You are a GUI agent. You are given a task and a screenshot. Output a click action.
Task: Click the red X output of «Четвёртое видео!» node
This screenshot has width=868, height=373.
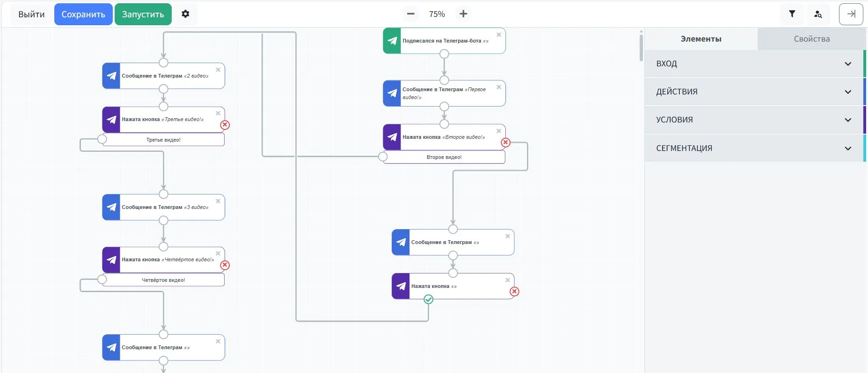(225, 265)
